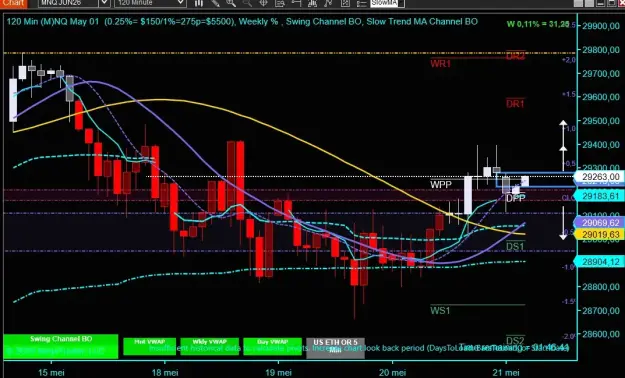Click the DR1 daily resistance label
625x378 pixels.
(515, 104)
